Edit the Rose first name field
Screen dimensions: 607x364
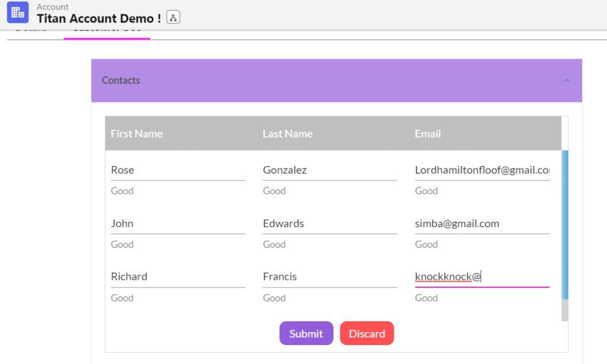pos(178,170)
